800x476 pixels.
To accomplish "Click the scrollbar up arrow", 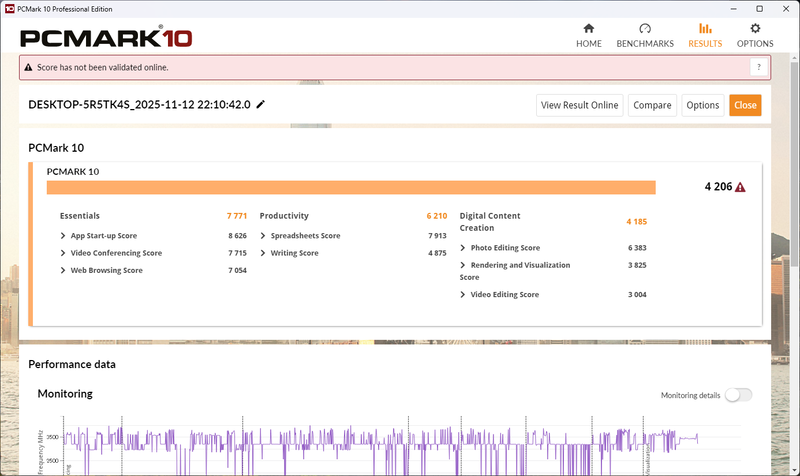I will (794, 58).
